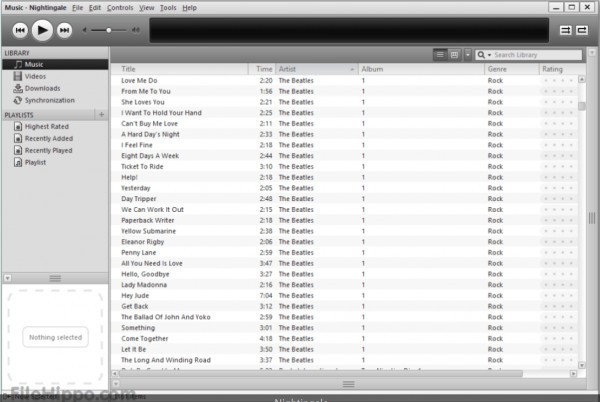
Task: Click the Play button
Action: 42,30
